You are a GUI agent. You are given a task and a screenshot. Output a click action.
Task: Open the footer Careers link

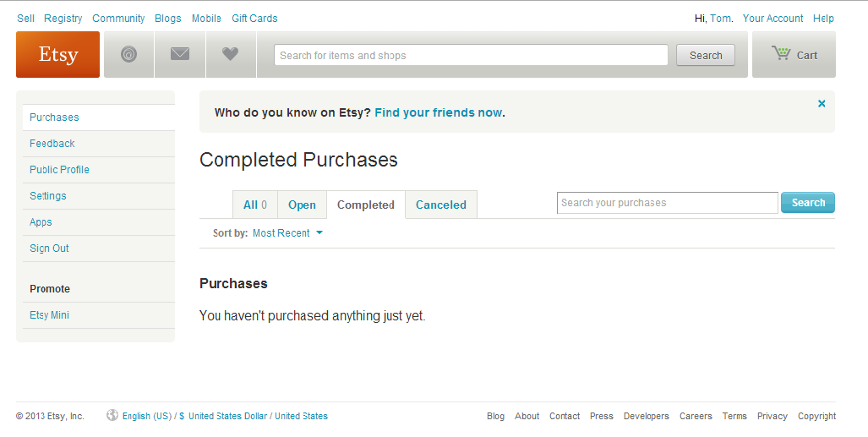[x=696, y=416]
